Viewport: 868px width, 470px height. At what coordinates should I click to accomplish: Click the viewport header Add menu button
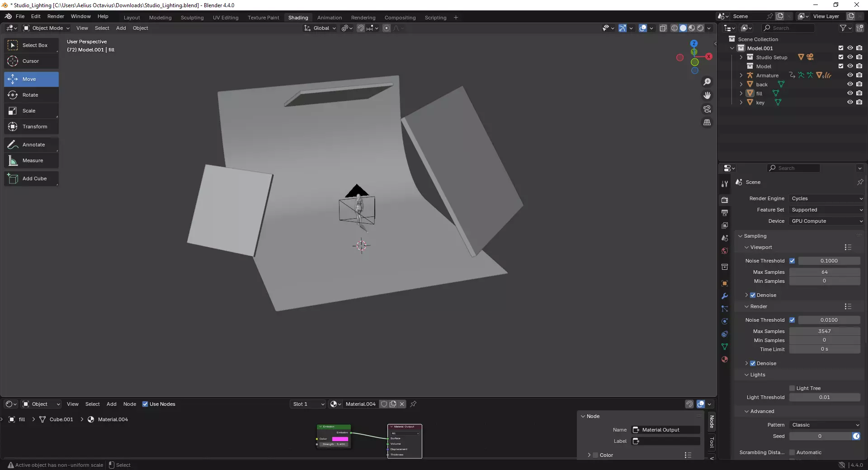click(121, 28)
